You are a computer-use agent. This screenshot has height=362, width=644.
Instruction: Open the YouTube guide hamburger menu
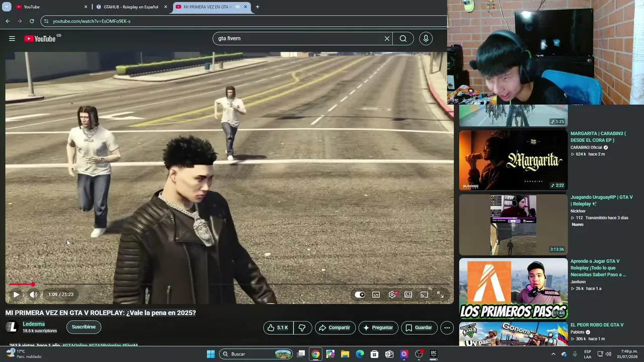[12, 39]
